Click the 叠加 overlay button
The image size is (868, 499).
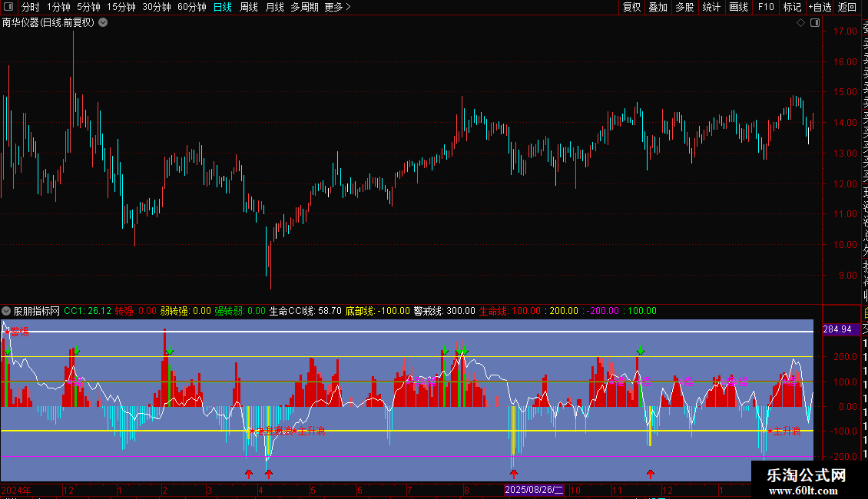(658, 7)
